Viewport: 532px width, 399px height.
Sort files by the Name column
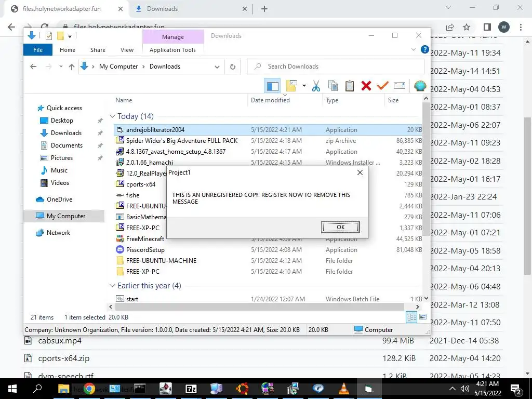124,100
